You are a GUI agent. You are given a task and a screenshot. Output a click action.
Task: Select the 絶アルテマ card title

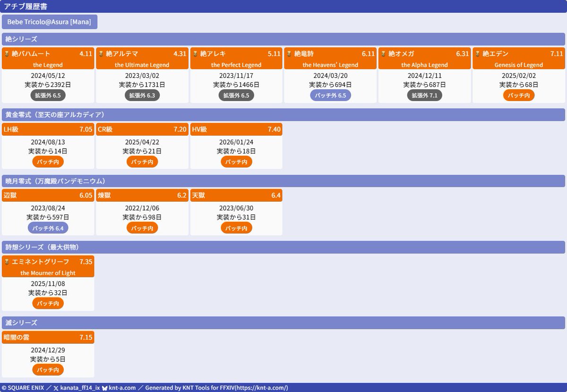tap(122, 54)
